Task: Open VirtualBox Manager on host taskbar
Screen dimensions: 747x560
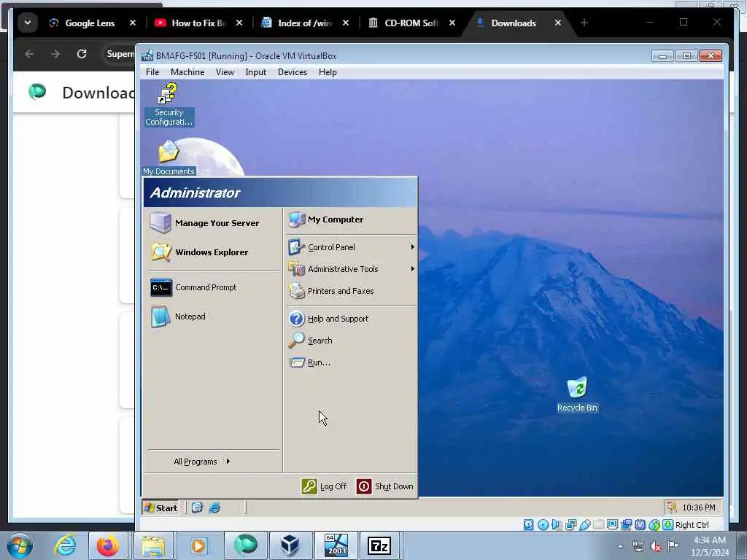Action: coord(290,545)
